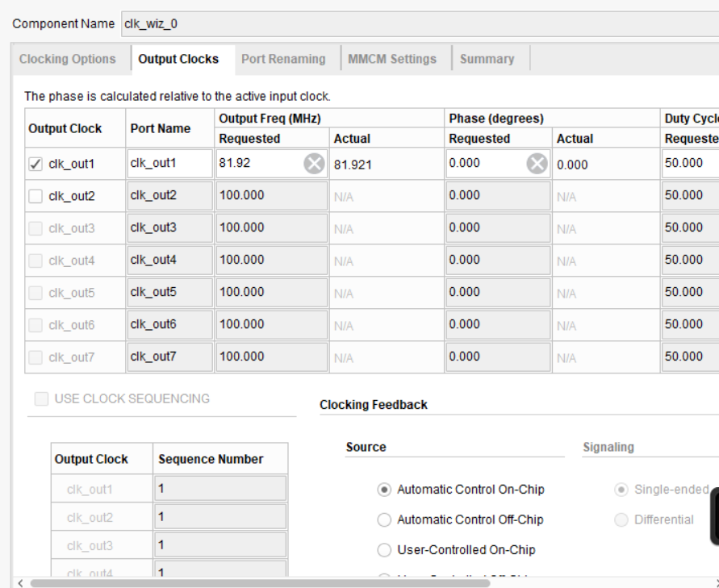Open the MMCM Settings tab
The height and width of the screenshot is (588, 719).
392,59
